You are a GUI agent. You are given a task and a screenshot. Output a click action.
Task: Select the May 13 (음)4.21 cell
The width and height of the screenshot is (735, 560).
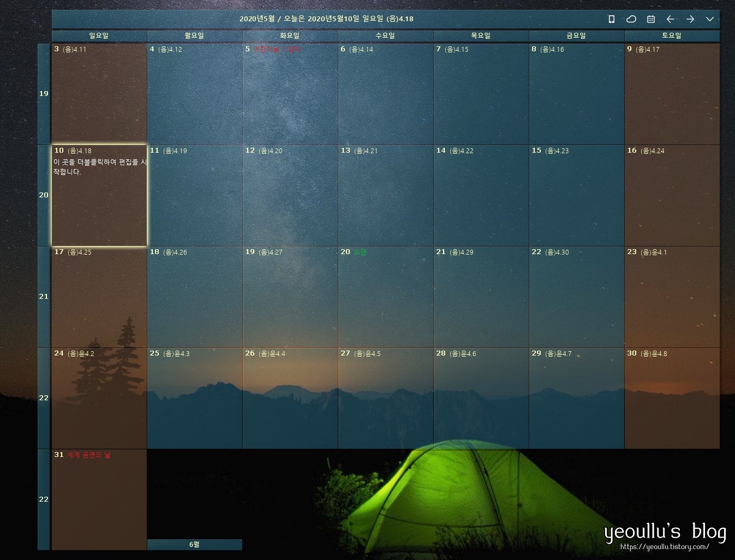pyautogui.click(x=386, y=195)
